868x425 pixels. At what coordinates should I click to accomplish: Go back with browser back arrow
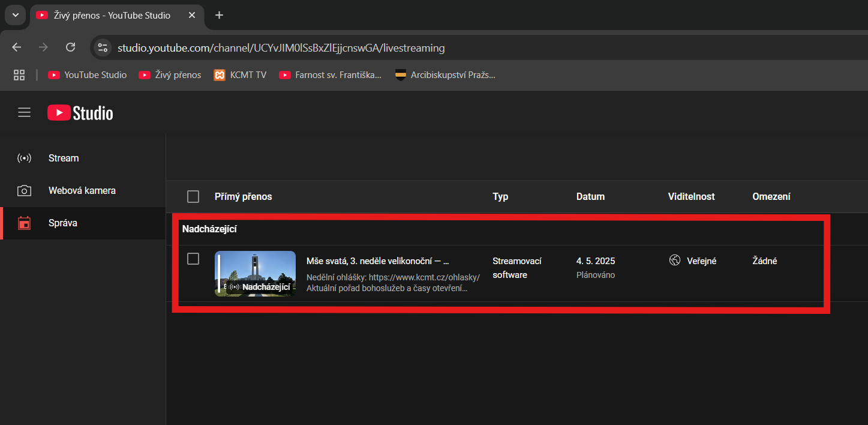pos(17,47)
